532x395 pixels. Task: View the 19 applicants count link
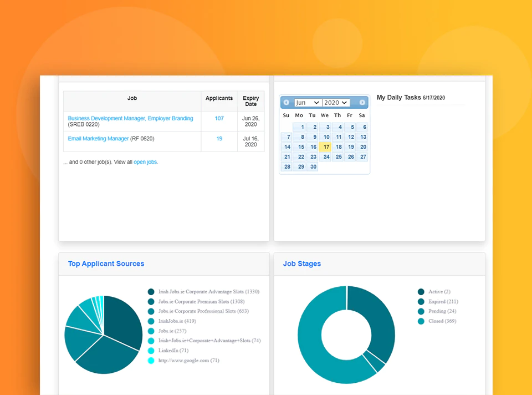point(219,139)
